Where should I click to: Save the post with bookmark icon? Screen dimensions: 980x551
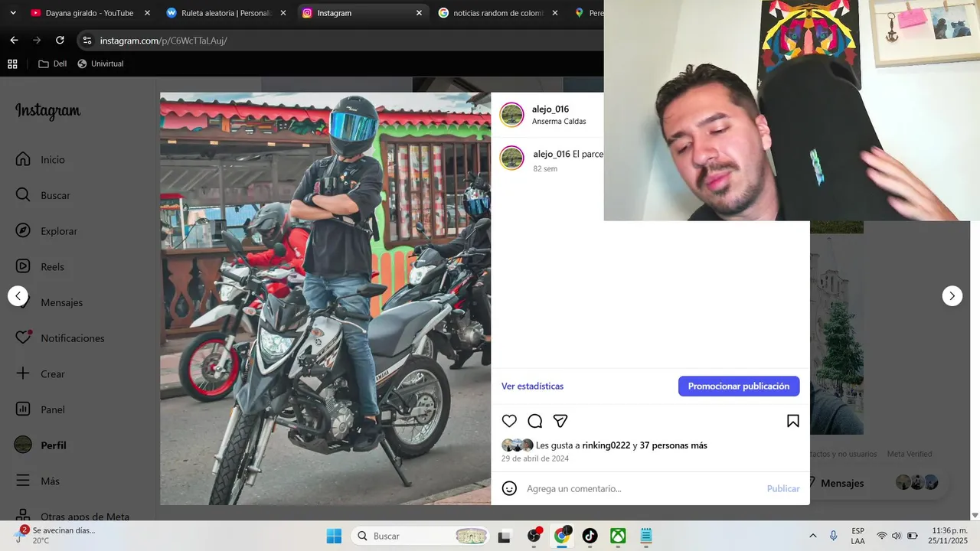pyautogui.click(x=793, y=421)
